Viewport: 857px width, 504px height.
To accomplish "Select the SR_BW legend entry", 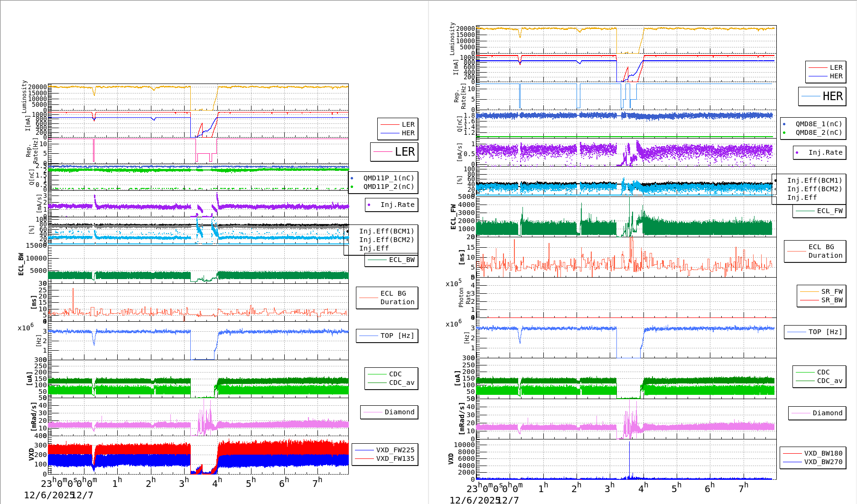I will [x=831, y=300].
